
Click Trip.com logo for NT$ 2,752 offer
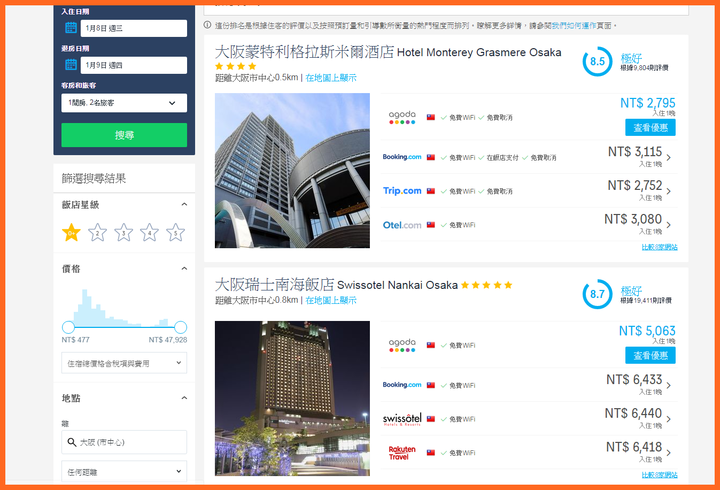click(x=402, y=191)
